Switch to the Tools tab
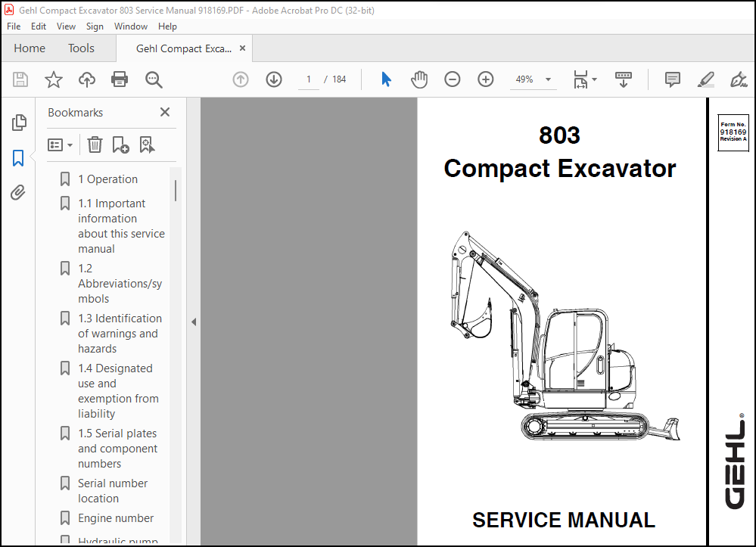 click(81, 48)
